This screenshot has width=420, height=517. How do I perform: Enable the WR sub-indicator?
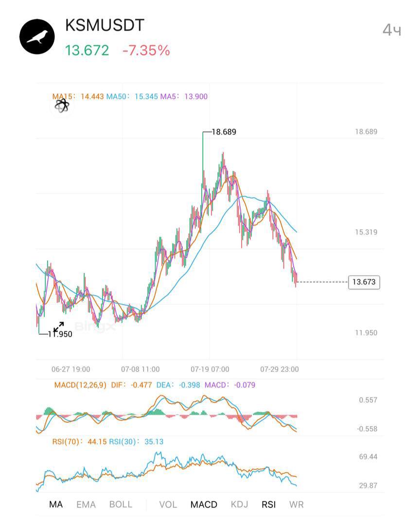point(296,504)
